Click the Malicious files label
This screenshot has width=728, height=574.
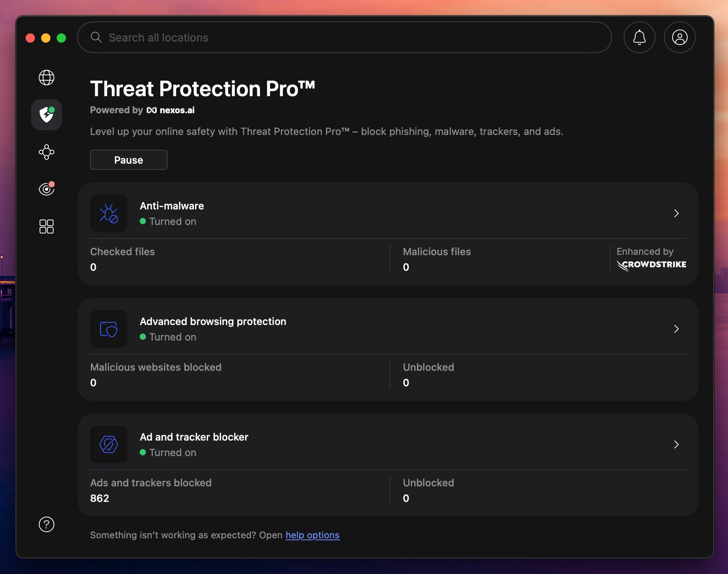[437, 252]
